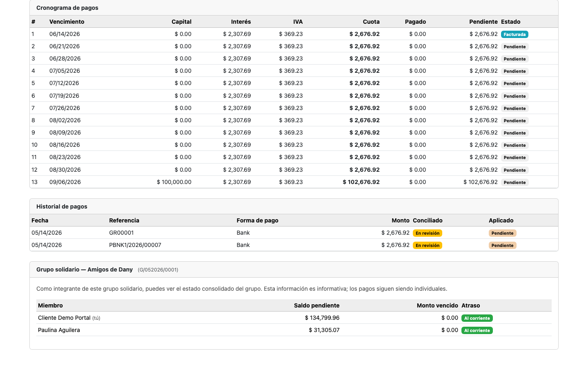This screenshot has width=588, height=368.
Task: Click the group code (G/052026/0001)
Action: point(158,270)
